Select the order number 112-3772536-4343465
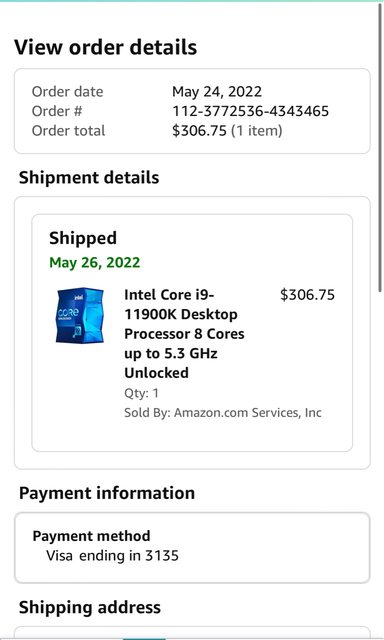This screenshot has width=384, height=640. [x=250, y=111]
